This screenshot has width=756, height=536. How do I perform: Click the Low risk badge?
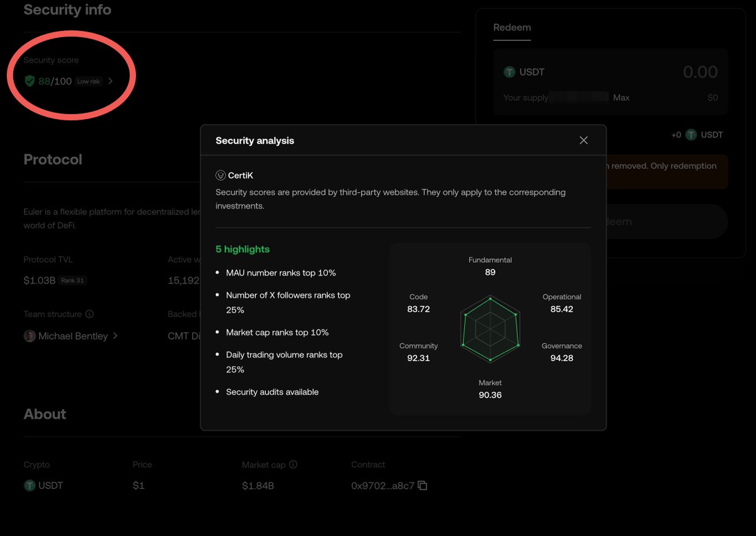click(89, 81)
